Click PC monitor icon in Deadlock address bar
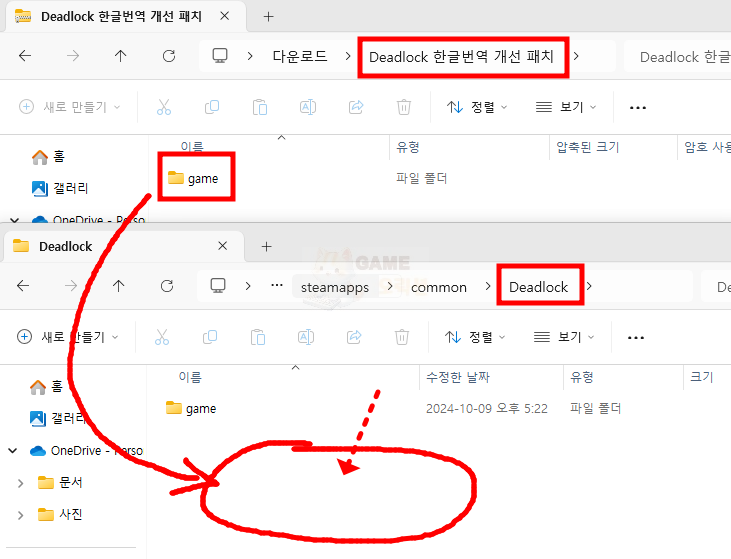Screen dimensions: 731x559 point(218,285)
